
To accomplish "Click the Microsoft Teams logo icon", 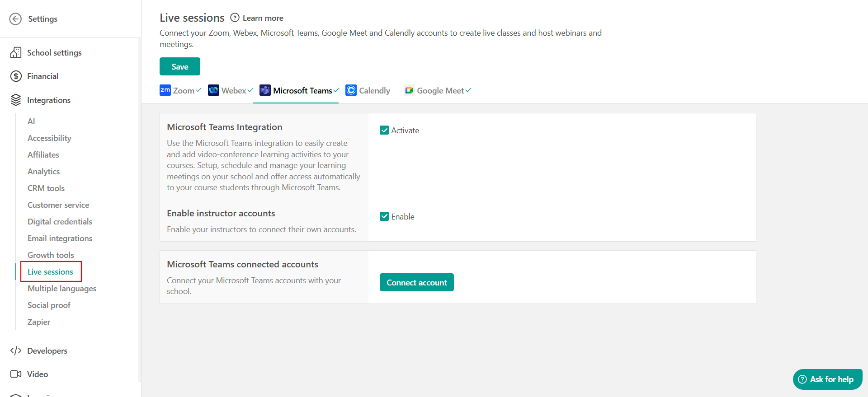I will tap(265, 90).
